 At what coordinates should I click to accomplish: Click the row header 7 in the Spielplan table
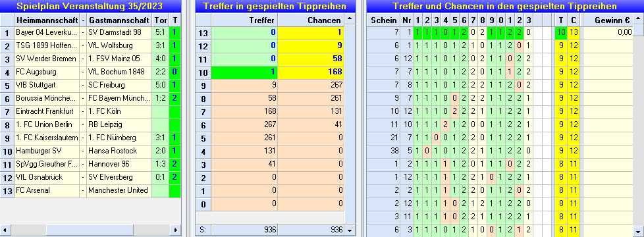point(7,111)
